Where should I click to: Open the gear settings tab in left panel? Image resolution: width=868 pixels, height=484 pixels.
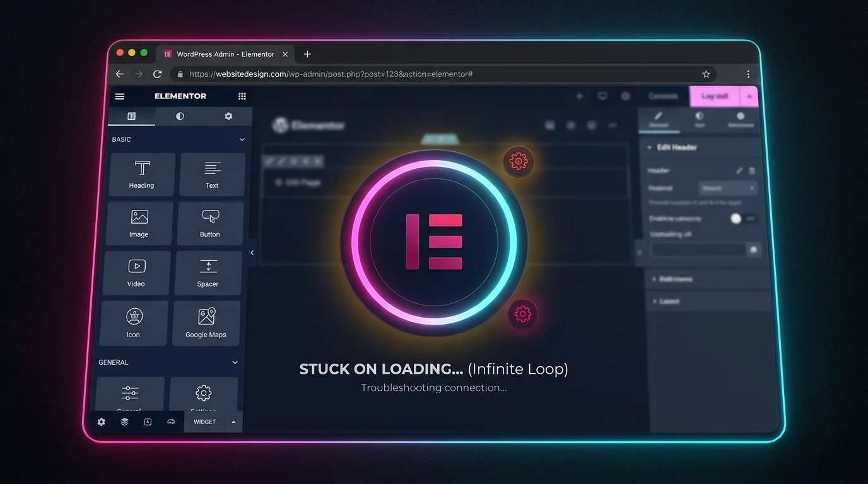[x=228, y=117]
